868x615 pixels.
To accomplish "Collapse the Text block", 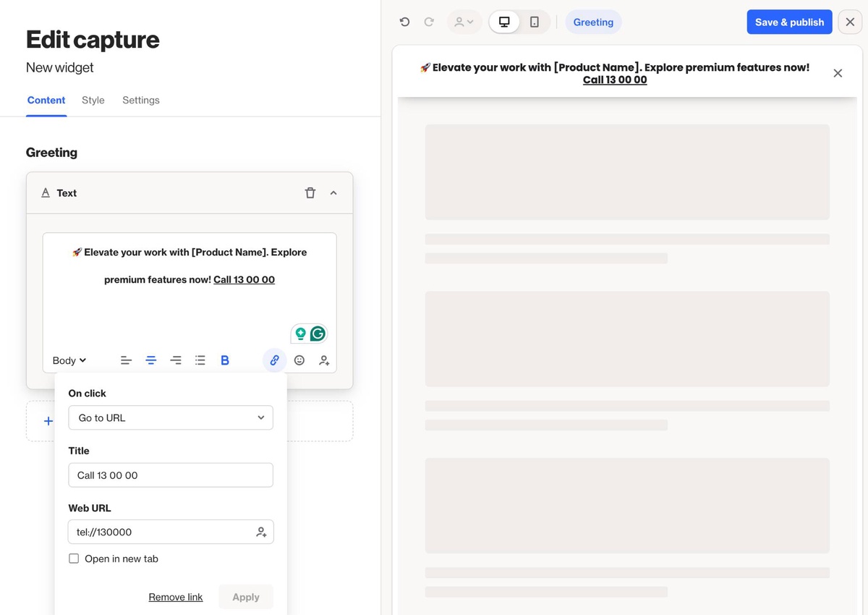I will click(x=333, y=192).
